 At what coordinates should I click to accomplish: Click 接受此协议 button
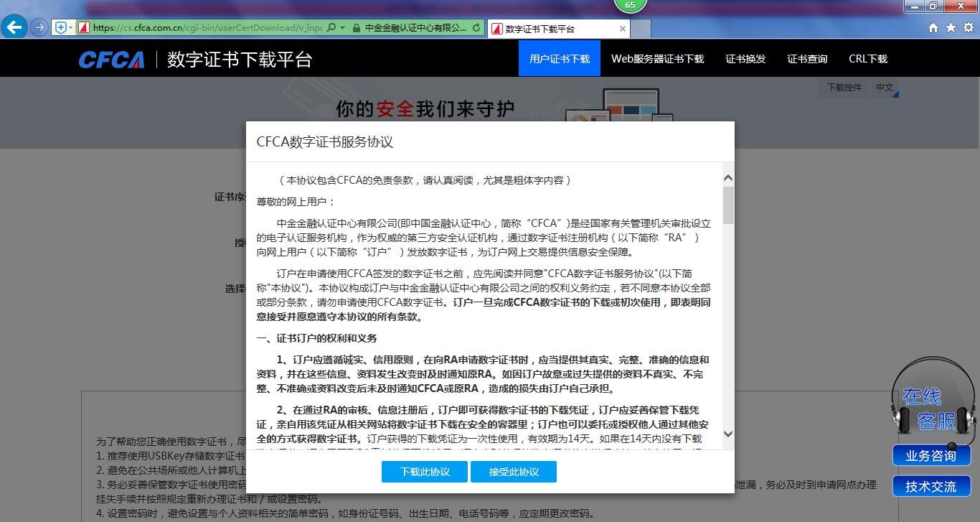pos(514,472)
